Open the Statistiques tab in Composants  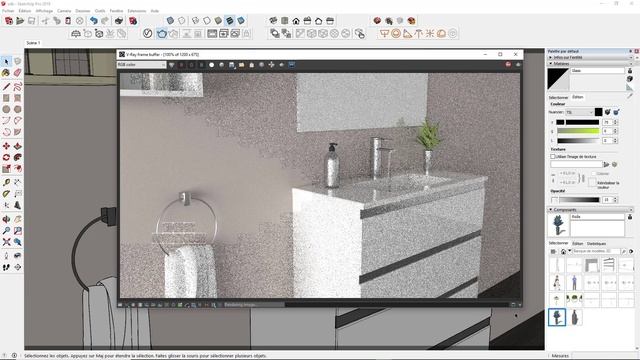click(596, 244)
